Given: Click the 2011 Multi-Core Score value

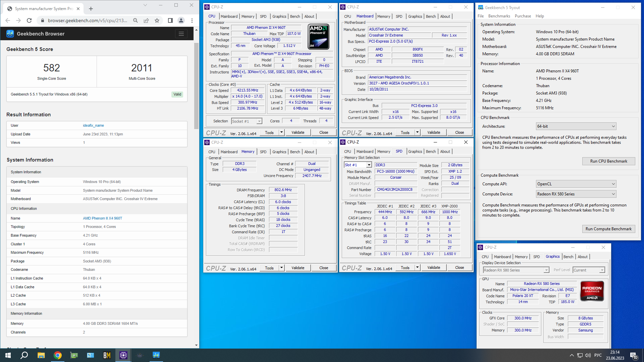Looking at the screenshot, I should [142, 68].
